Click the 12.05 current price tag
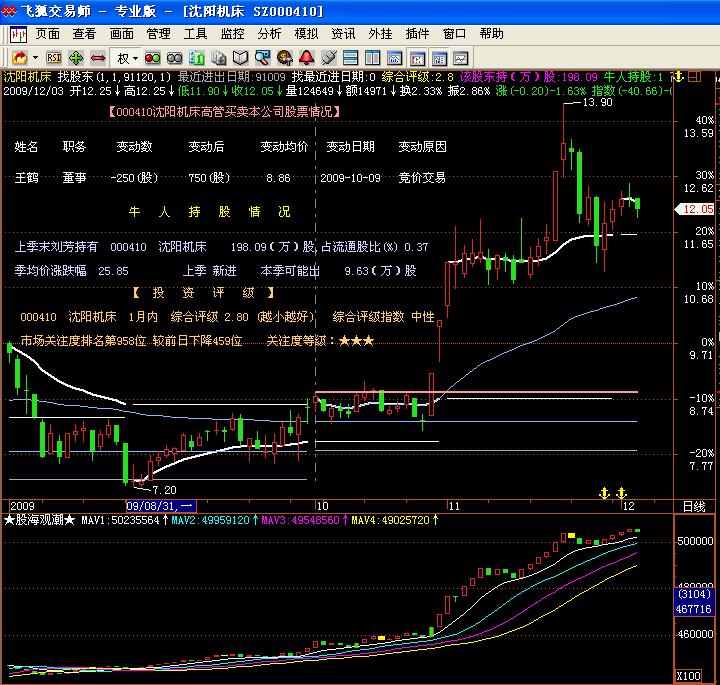 point(695,209)
